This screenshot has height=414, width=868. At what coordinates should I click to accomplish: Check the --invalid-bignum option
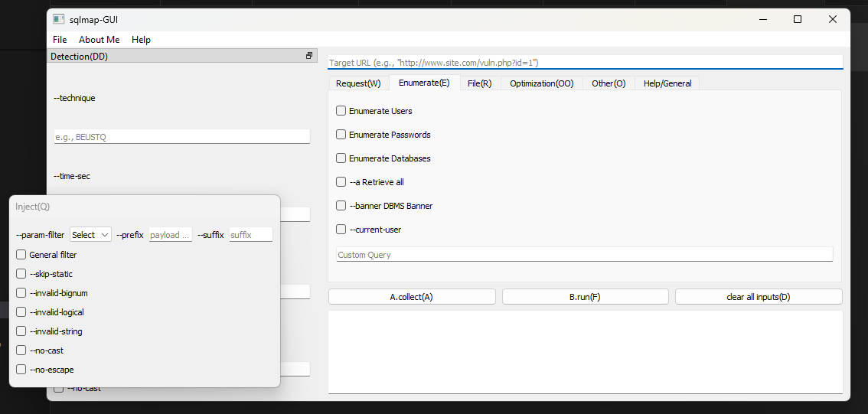pyautogui.click(x=21, y=293)
